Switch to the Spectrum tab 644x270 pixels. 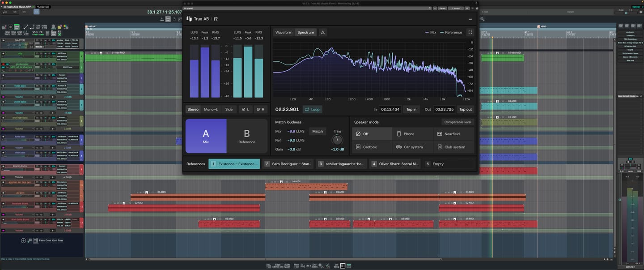(x=306, y=32)
